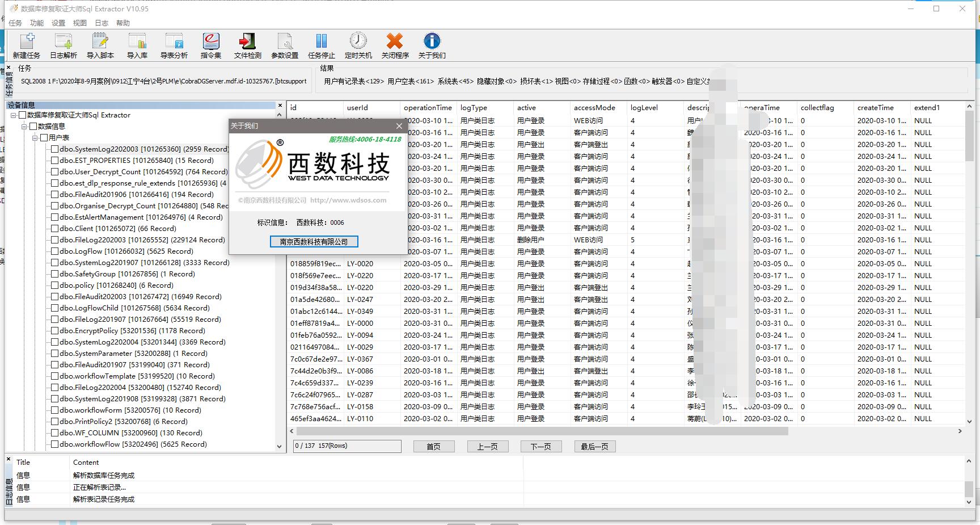
Task: Open the 设置 menu
Action: (x=58, y=23)
